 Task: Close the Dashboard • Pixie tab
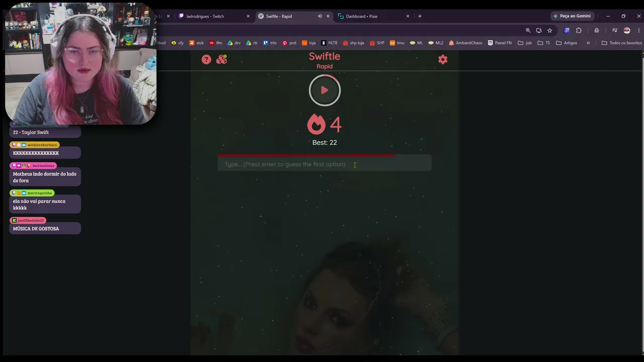point(408,16)
